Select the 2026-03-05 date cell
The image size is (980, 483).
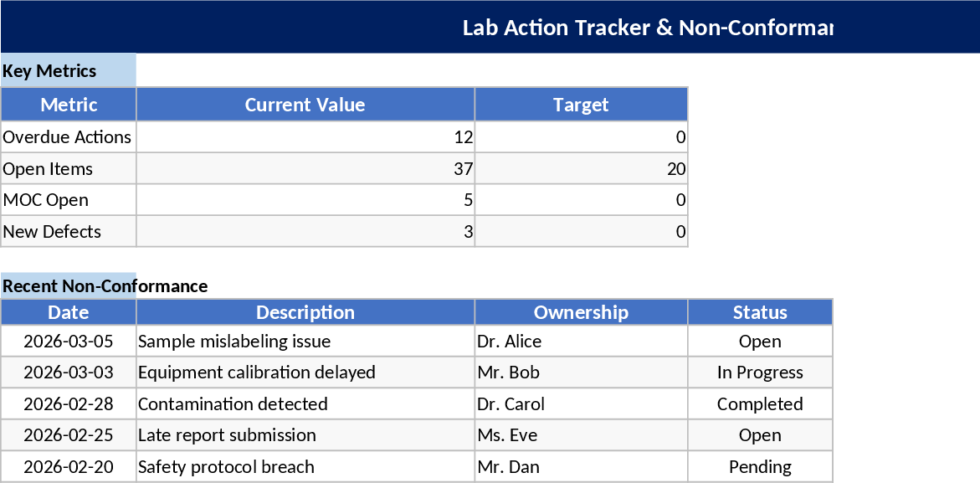pyautogui.click(x=69, y=342)
